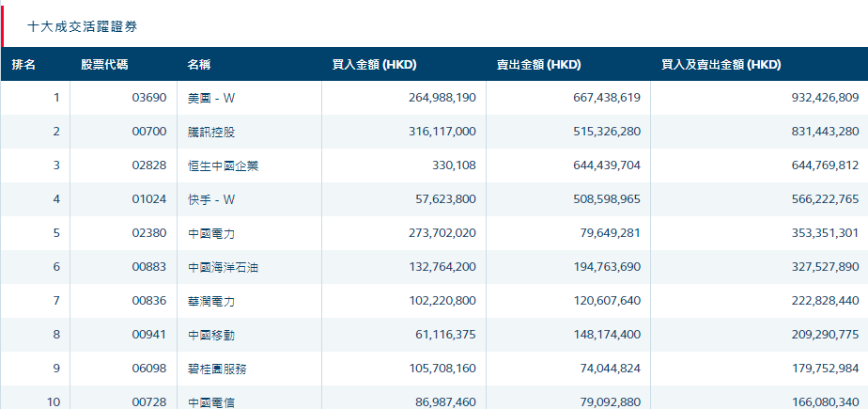Select sell amount 515,326,280
This screenshot has height=409, width=868.
coord(607,132)
